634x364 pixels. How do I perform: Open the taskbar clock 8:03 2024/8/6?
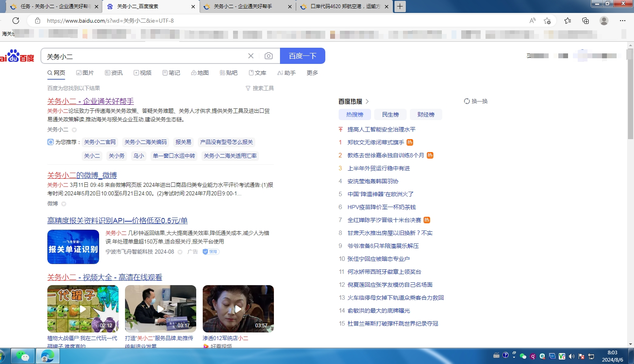coord(613,356)
